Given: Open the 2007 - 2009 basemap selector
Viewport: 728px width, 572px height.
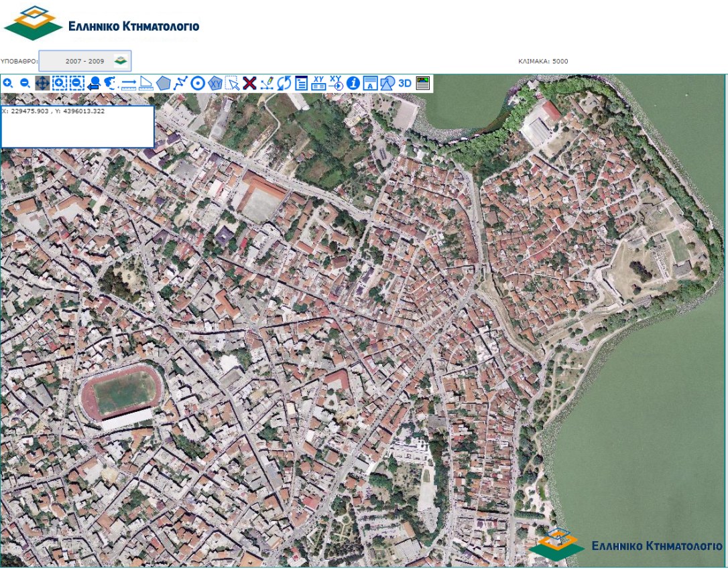Looking at the screenshot, I should [x=85, y=60].
